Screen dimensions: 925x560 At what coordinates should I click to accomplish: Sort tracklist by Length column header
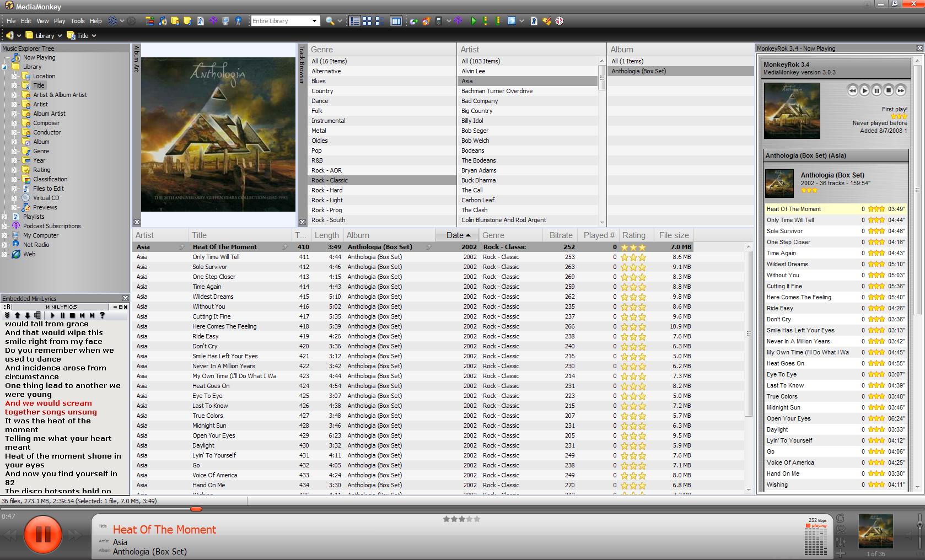326,235
